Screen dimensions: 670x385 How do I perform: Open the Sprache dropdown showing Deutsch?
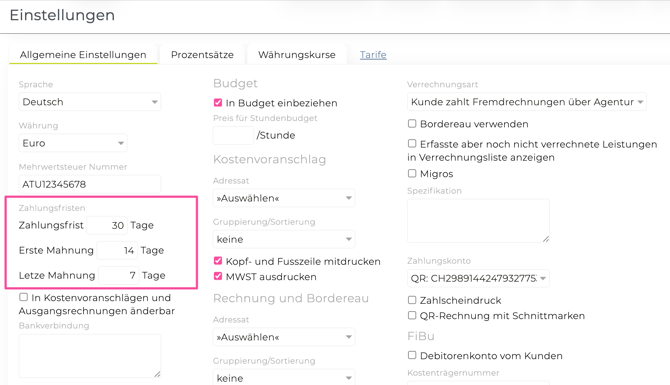(90, 102)
